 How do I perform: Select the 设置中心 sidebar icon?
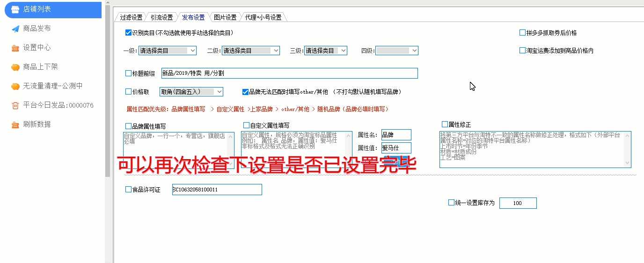[x=15, y=48]
